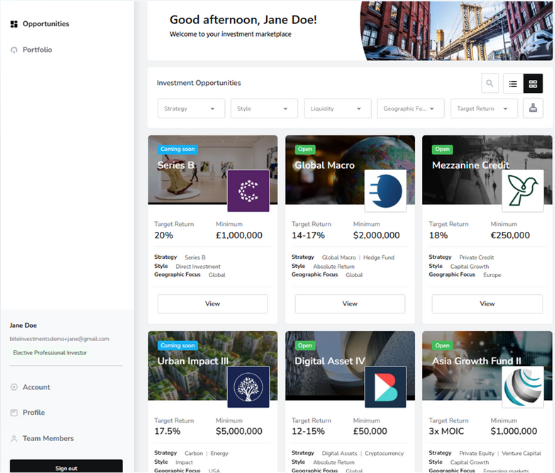Click the New York bridge banner image
The image size is (555, 473).
[x=457, y=30]
